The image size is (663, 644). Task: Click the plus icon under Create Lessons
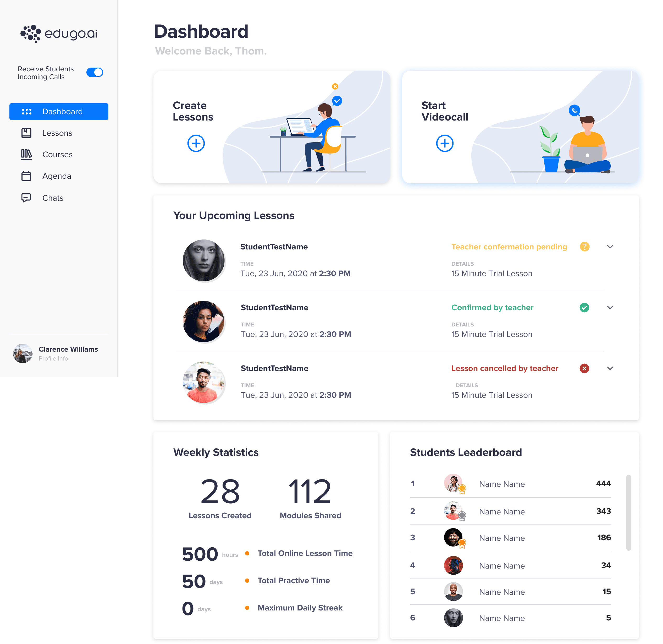click(196, 144)
